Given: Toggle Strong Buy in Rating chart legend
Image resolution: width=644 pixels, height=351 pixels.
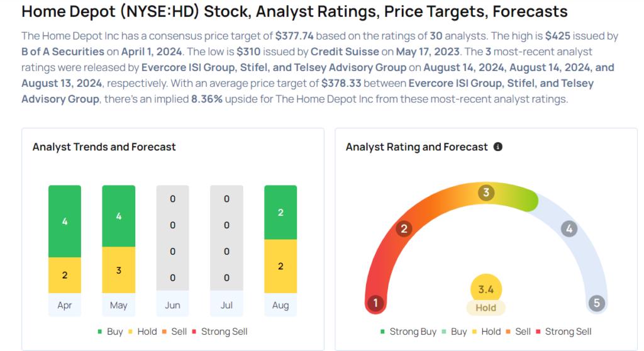Looking at the screenshot, I should click(x=408, y=331).
